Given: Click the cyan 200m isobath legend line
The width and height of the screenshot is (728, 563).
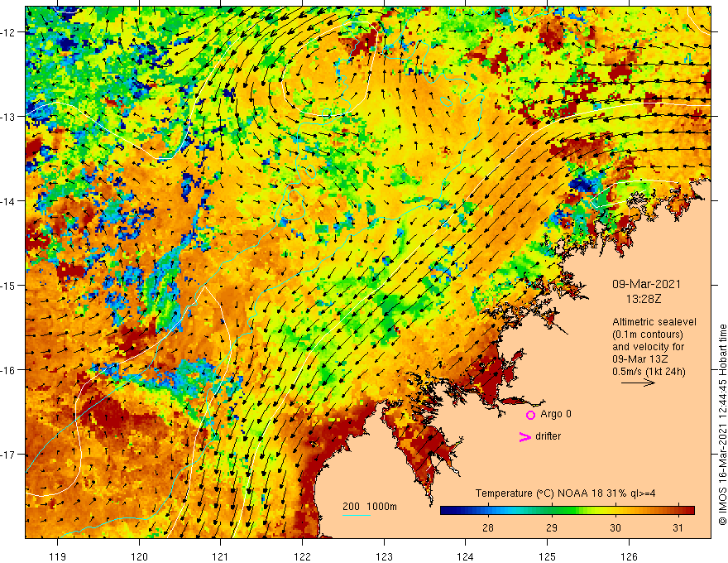Looking at the screenshot, I should tap(357, 515).
